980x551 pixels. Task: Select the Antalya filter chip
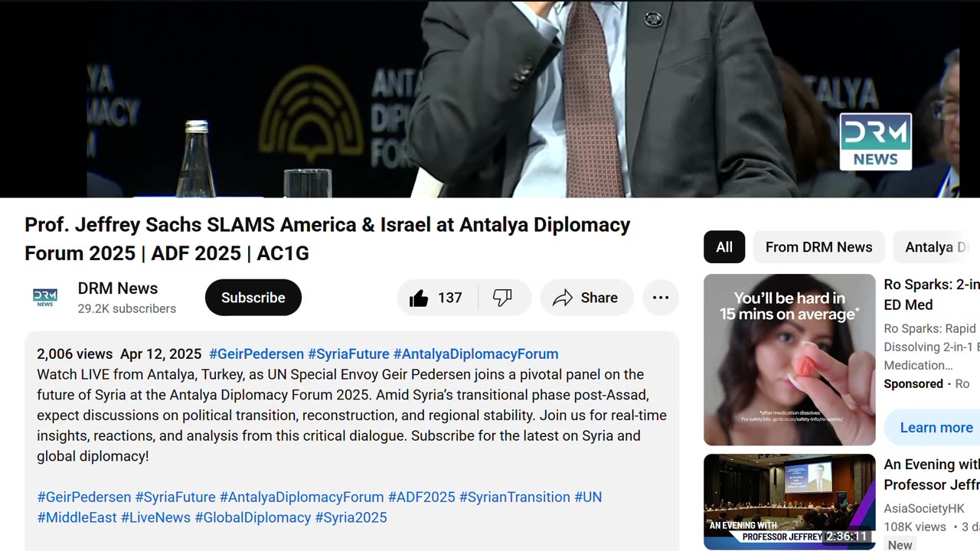pos(936,247)
